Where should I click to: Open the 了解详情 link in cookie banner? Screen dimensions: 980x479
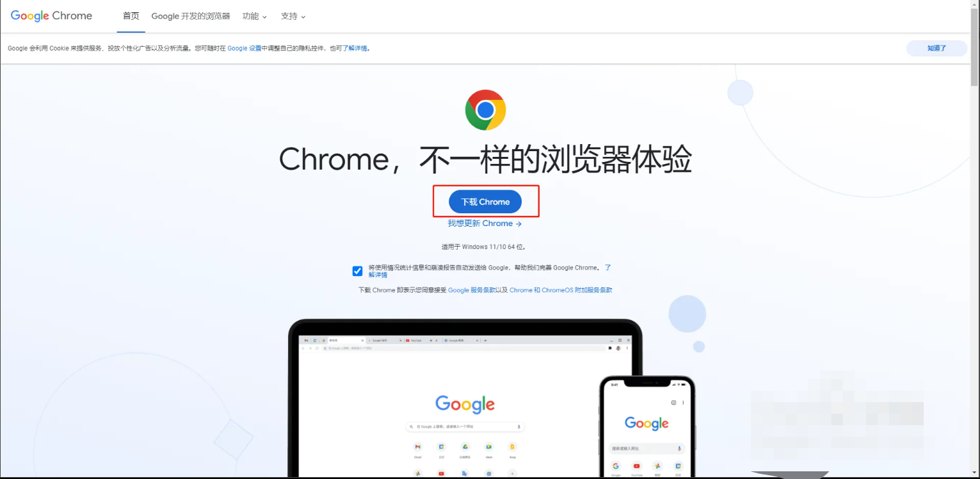355,48
